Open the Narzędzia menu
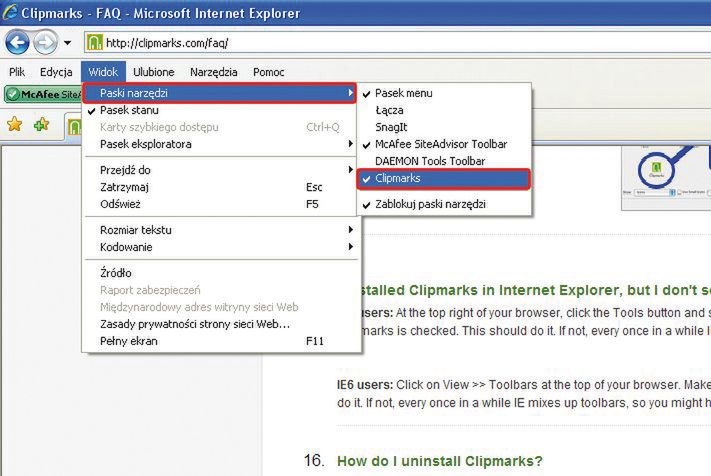 tap(214, 72)
